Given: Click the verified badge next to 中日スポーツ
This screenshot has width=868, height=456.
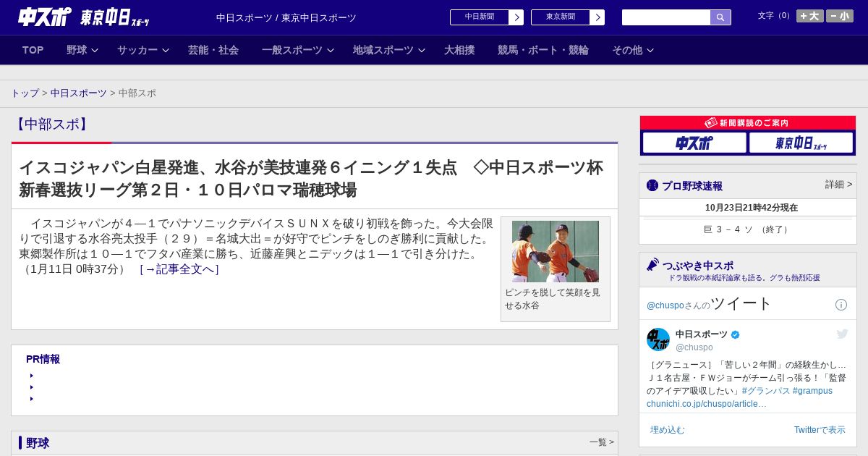Looking at the screenshot, I should click(736, 334).
